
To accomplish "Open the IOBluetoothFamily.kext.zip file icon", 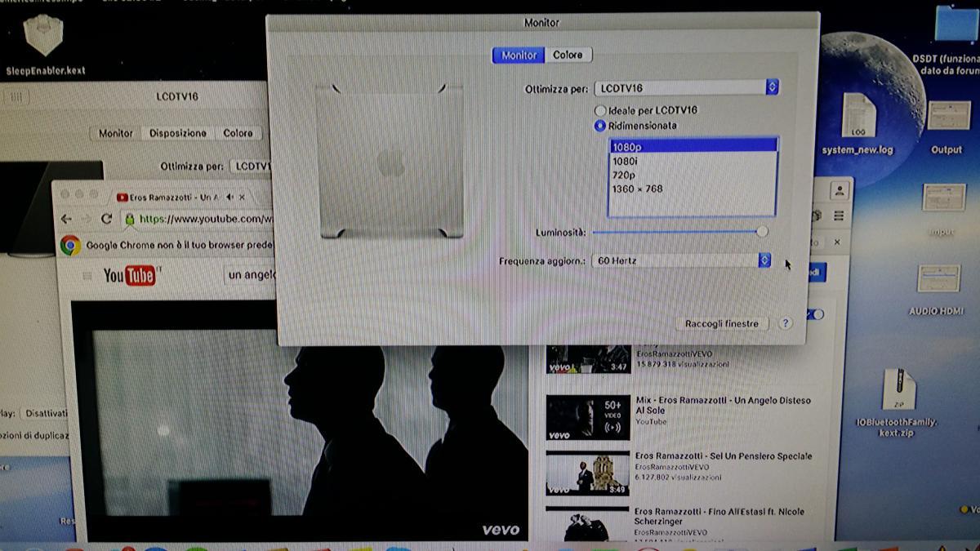I will (x=898, y=392).
